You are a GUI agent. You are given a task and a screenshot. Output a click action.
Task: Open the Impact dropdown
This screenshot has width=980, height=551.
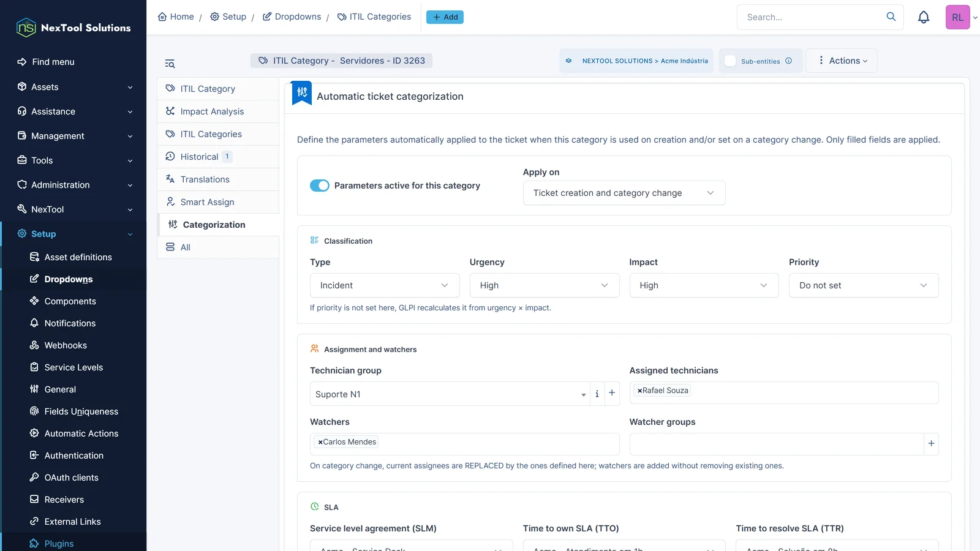click(x=704, y=285)
